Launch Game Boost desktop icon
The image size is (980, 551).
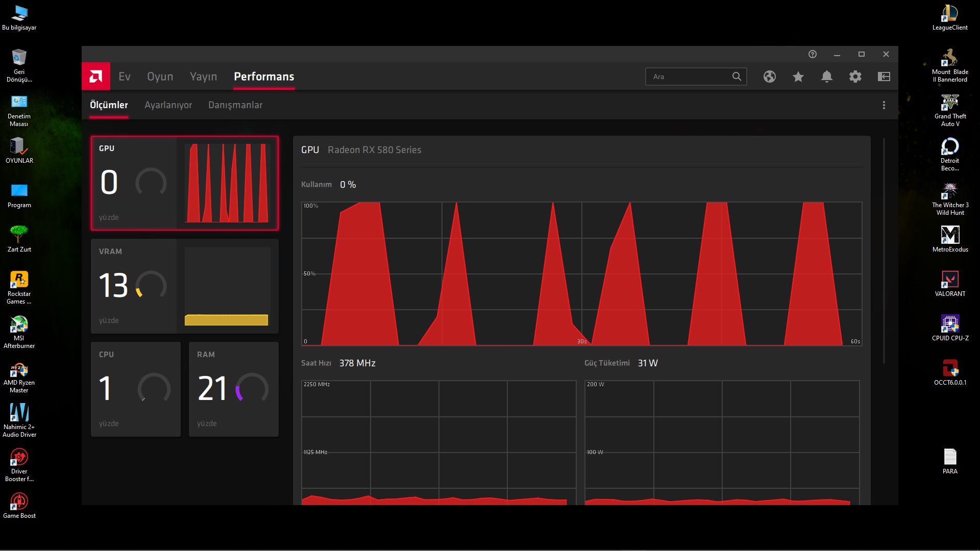tap(19, 506)
